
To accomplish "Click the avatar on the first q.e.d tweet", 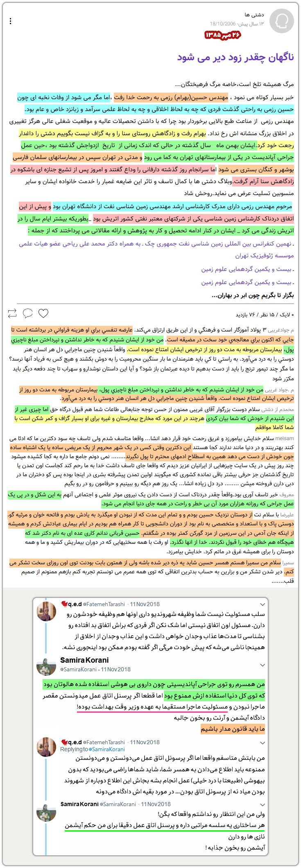I will pos(46,612).
